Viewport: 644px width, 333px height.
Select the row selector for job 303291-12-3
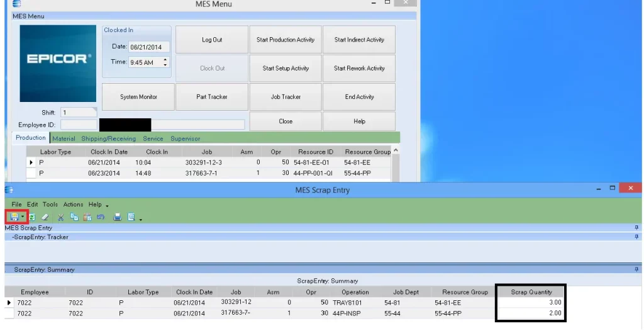(31, 162)
